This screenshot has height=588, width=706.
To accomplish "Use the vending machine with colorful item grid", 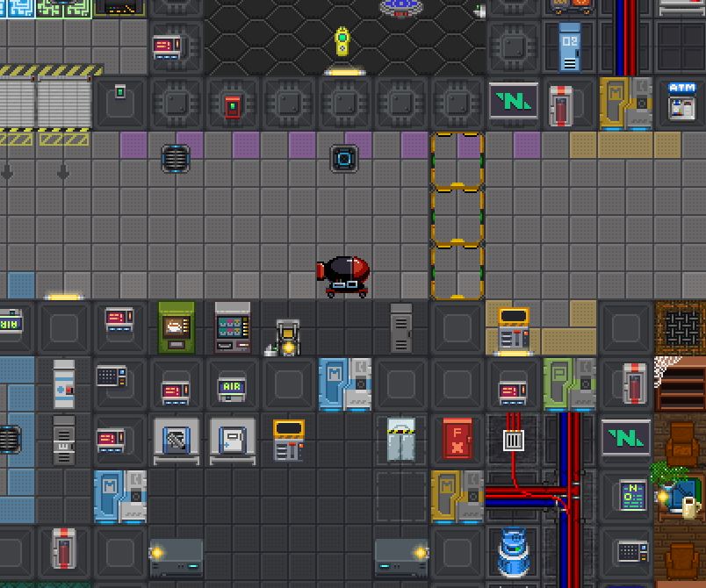I will tap(233, 327).
